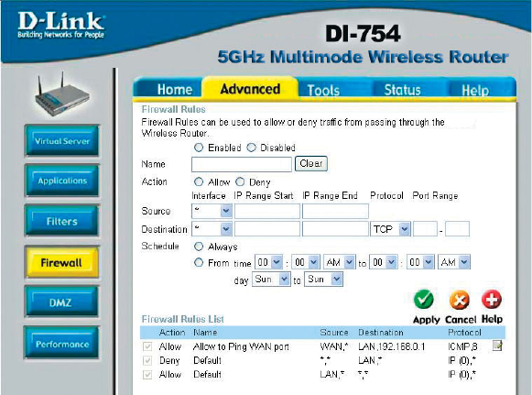
Task: Open the end minute dropdown
Action: pos(420,262)
